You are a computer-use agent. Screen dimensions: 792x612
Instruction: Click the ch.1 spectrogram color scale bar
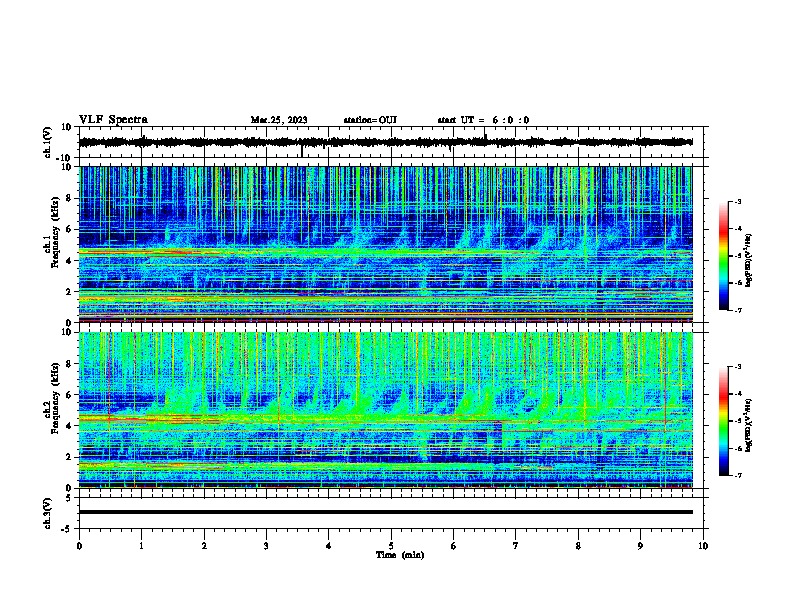point(724,256)
